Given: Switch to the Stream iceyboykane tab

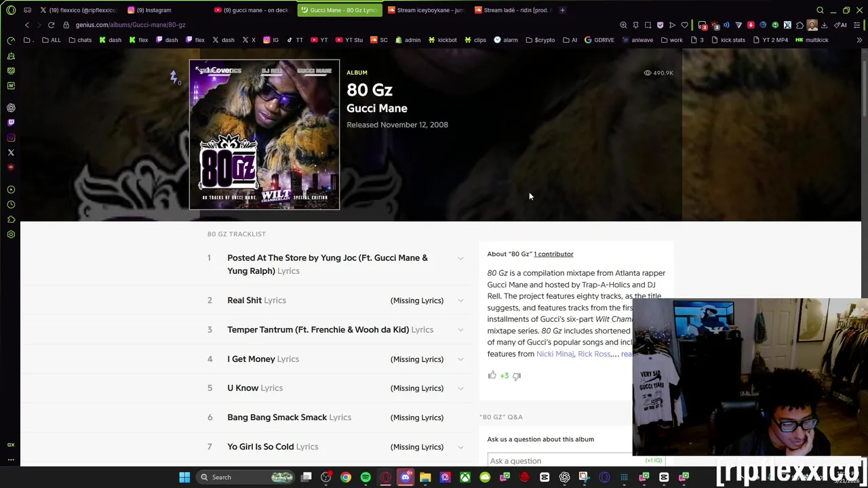Looking at the screenshot, I should click(x=426, y=10).
